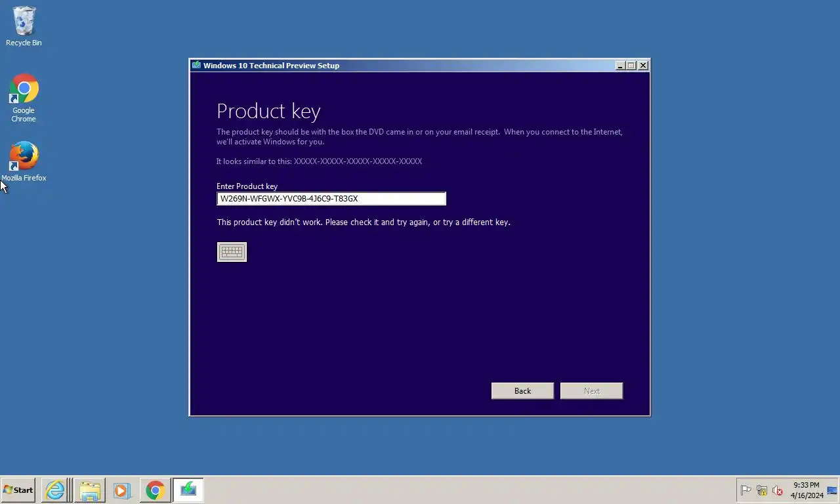The width and height of the screenshot is (840, 504).
Task: Open the clock showing 9:33 PM
Action: tap(807, 490)
